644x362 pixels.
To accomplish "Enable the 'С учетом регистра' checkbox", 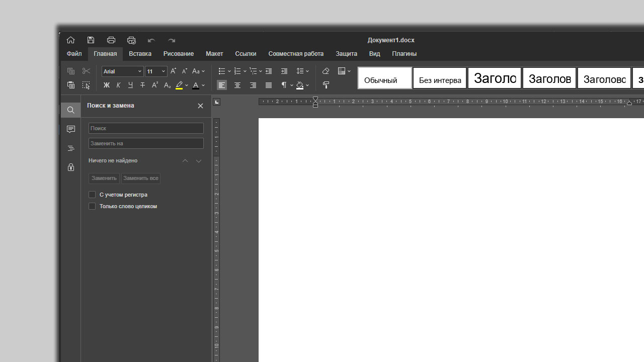I will 92,195.
